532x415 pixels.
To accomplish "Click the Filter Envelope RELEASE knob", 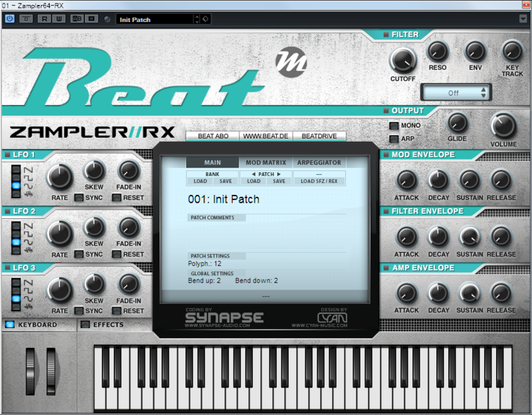I will coord(501,237).
